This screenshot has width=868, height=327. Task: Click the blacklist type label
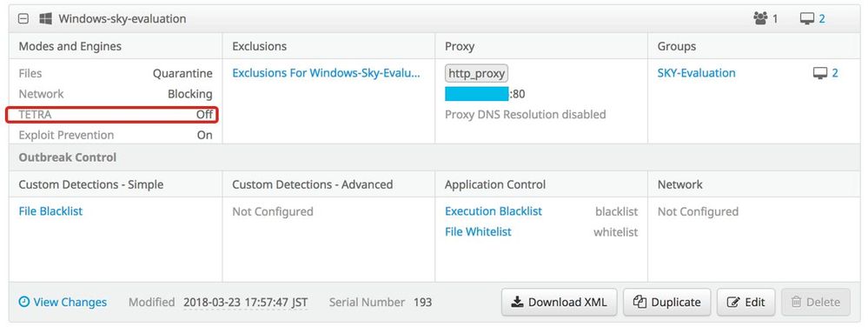pyautogui.click(x=616, y=211)
